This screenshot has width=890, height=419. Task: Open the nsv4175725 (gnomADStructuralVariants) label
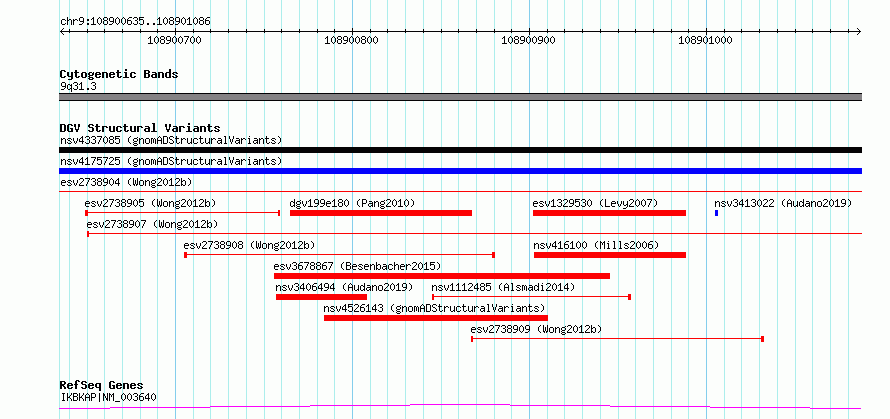click(171, 161)
